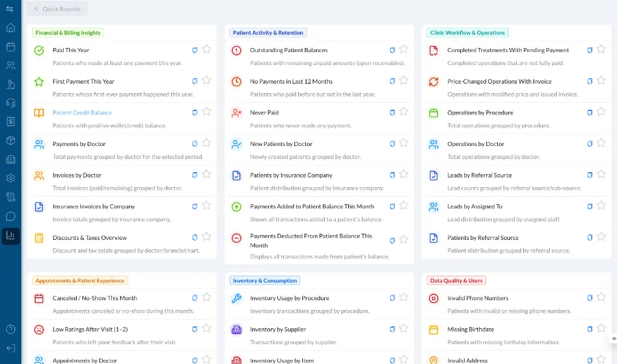Select Inventory & Consumption tag
Image resolution: width=617 pixels, height=364 pixels.
coord(265,280)
